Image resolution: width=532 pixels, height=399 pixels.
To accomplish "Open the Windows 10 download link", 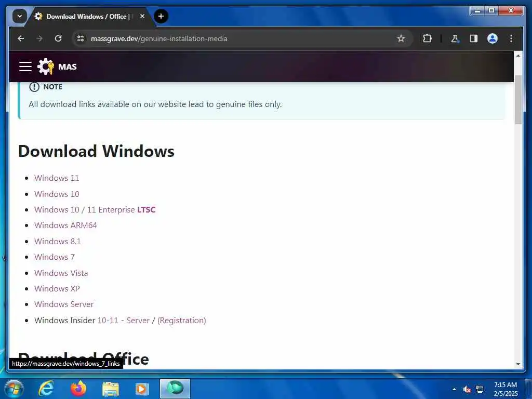I will pyautogui.click(x=57, y=194).
